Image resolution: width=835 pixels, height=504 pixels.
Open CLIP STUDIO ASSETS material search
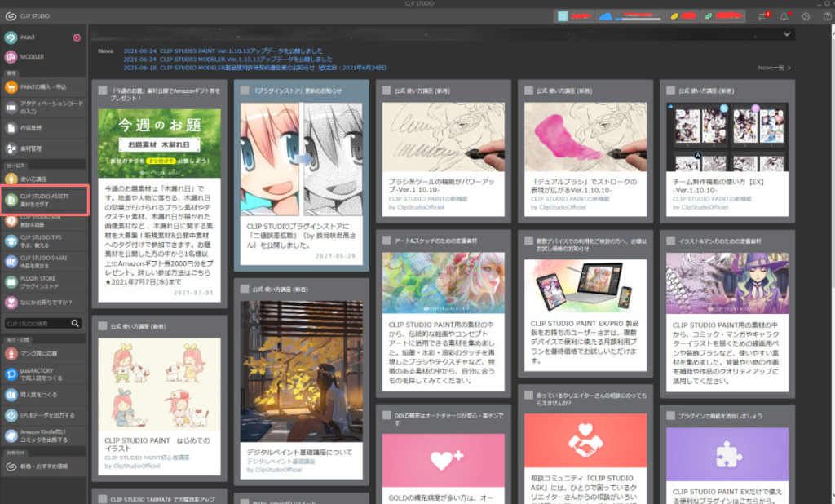point(45,201)
